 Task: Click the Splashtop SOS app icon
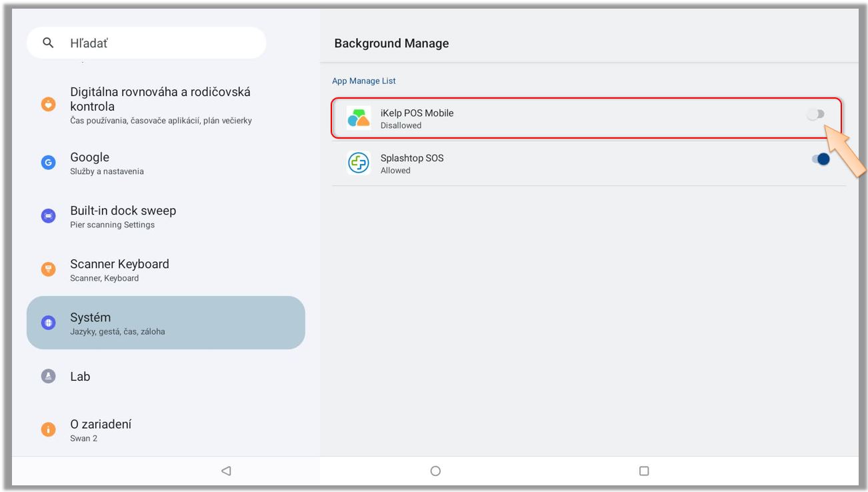point(359,163)
